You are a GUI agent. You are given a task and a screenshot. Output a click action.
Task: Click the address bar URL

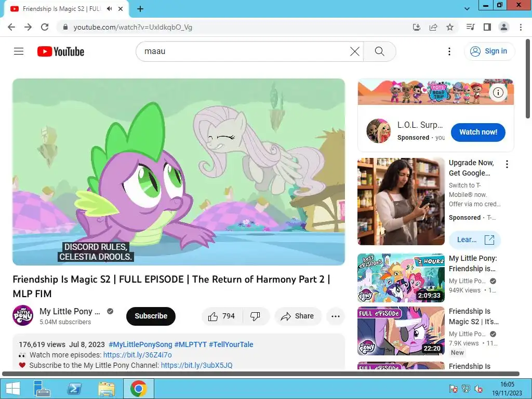(x=132, y=27)
